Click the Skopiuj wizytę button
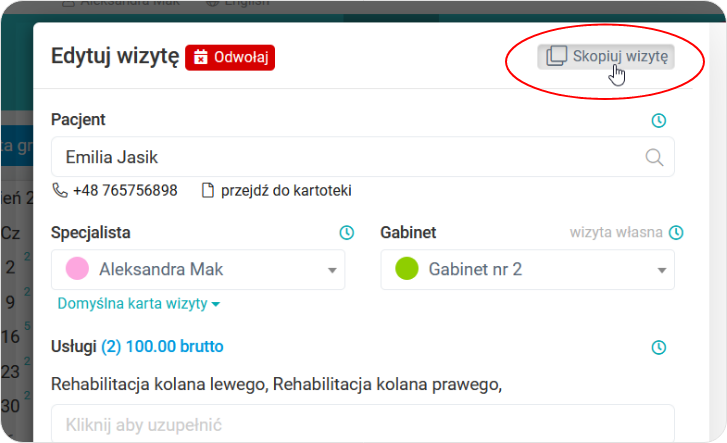Viewport: 727px width, 443px height. (606, 57)
